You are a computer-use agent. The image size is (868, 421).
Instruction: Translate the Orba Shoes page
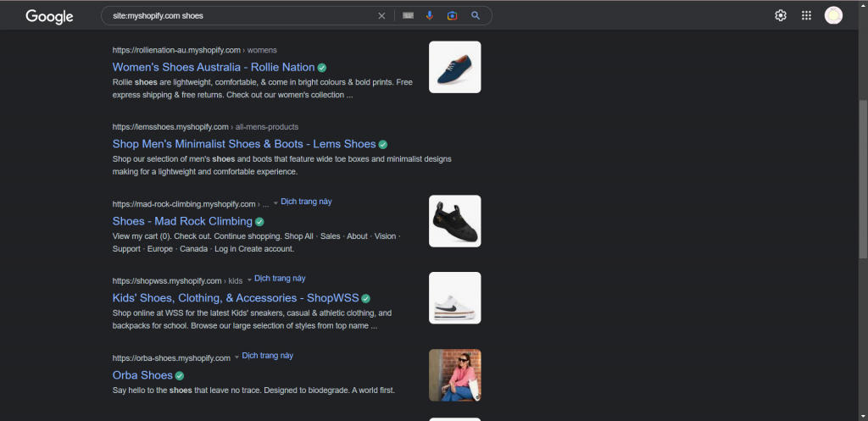[x=267, y=356]
